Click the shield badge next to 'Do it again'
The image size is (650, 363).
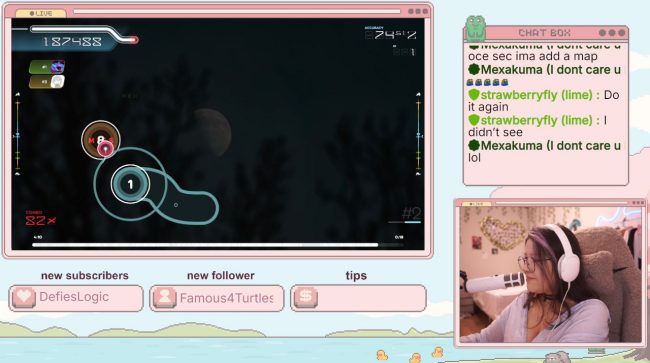click(x=474, y=94)
